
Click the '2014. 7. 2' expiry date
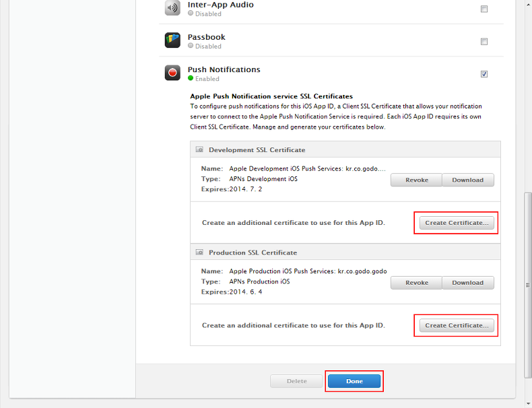(246, 189)
